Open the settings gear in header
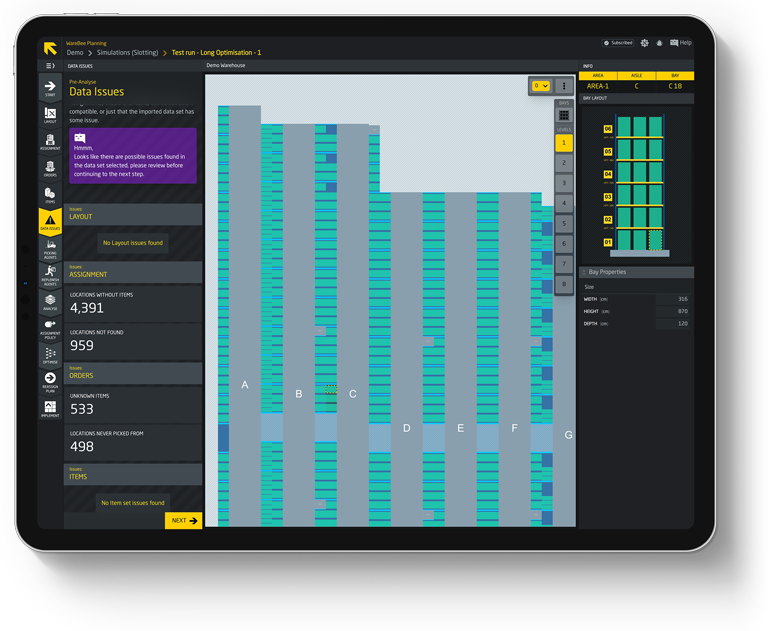The height and width of the screenshot is (631, 768). 645,43
